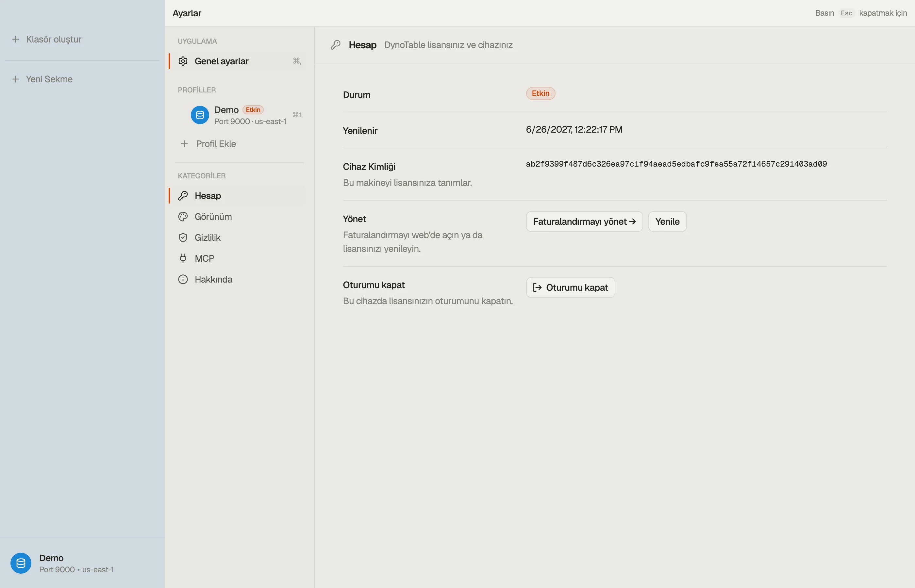Click 'DynoTable lisansınız ve cihazınız' subtitle

pyautogui.click(x=448, y=45)
